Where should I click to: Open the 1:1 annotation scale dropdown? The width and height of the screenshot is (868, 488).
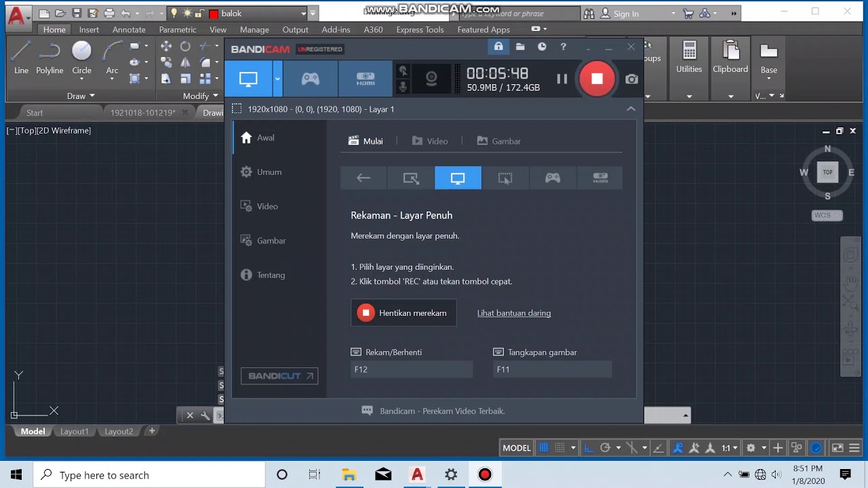coord(730,447)
